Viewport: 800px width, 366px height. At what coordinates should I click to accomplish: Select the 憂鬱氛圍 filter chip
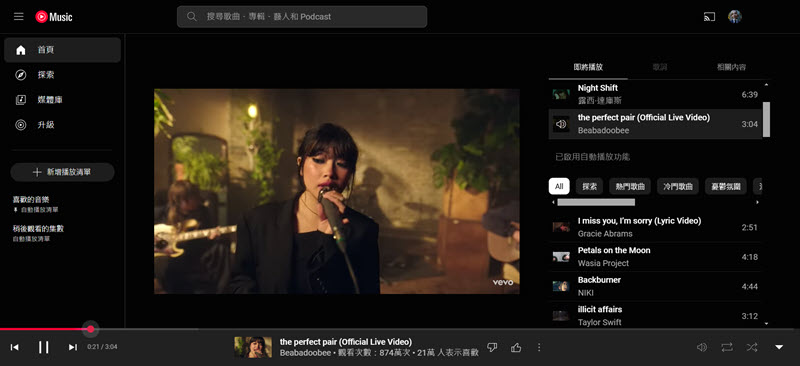726,186
